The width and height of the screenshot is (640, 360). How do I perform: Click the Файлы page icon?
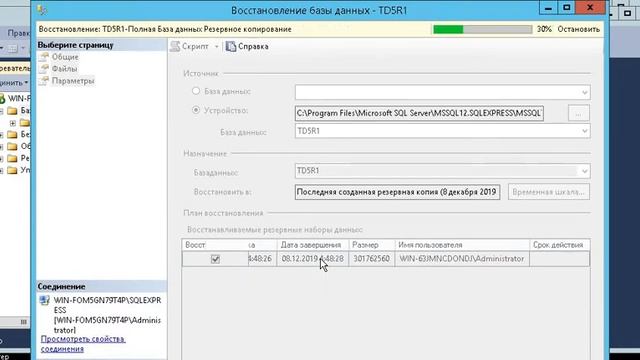click(x=44, y=69)
